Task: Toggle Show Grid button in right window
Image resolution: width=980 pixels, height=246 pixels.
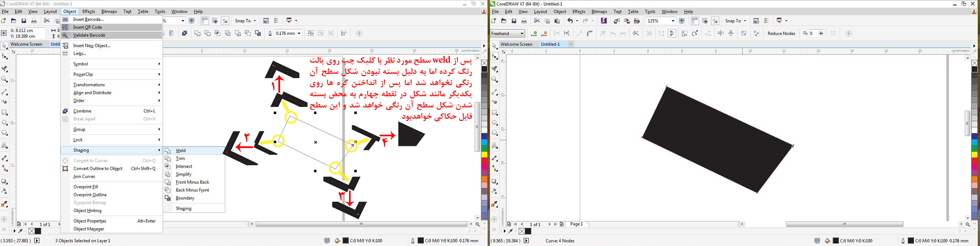Action: [705, 21]
